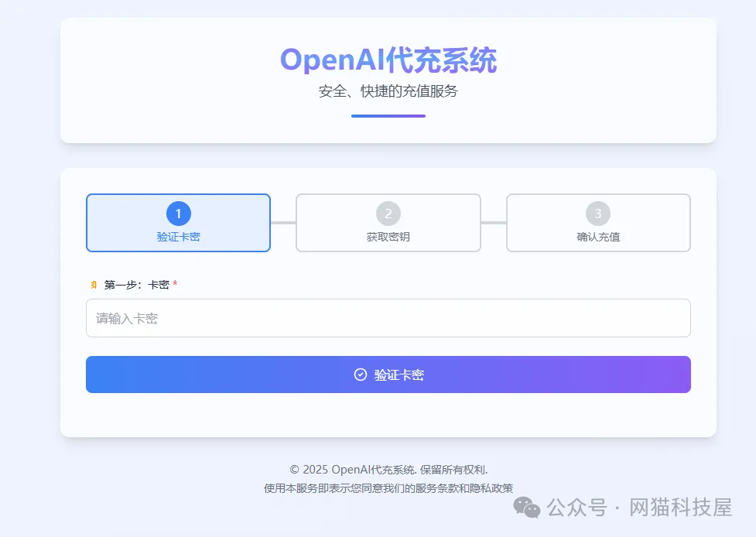This screenshot has width=756, height=537.
Task: Click the number 2 step circle
Action: point(388,214)
